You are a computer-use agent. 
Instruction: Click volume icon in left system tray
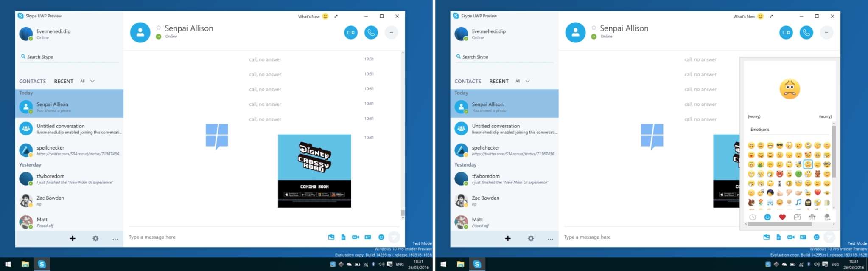(x=381, y=264)
